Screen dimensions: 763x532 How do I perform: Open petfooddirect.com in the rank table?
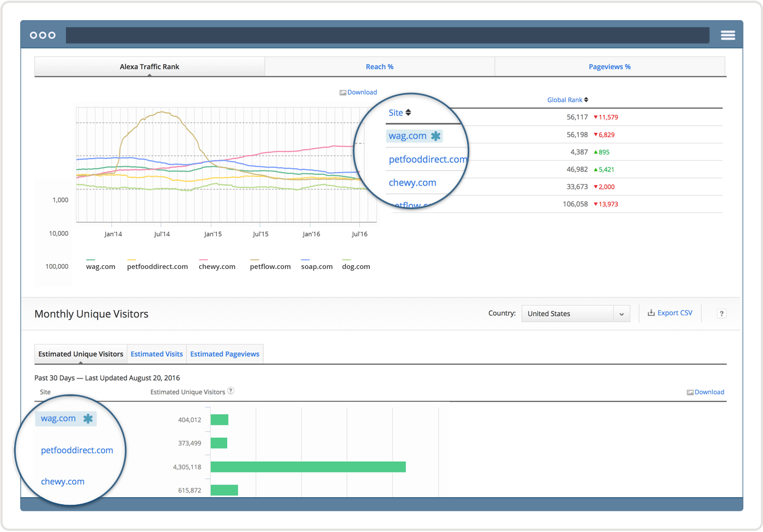[428, 160]
